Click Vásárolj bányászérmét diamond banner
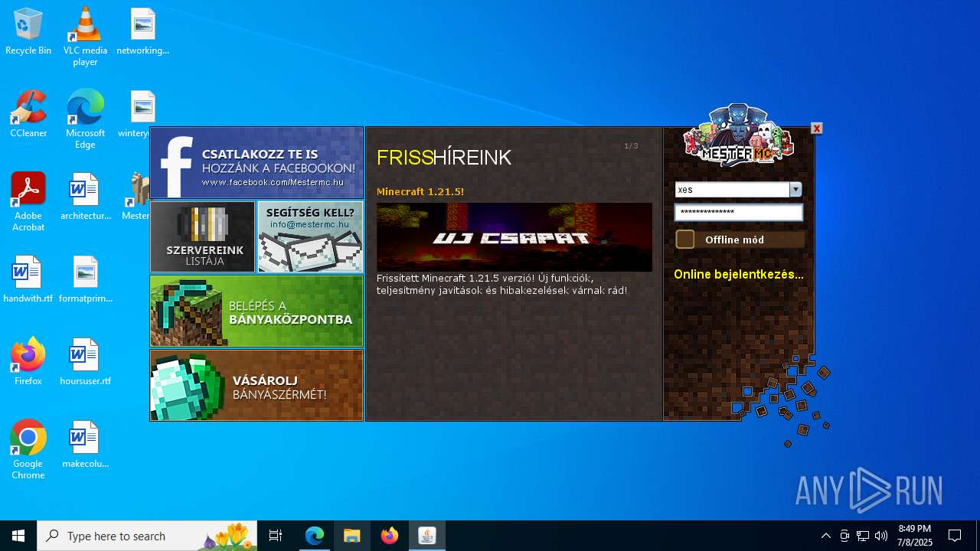The image size is (980, 551). tap(256, 385)
